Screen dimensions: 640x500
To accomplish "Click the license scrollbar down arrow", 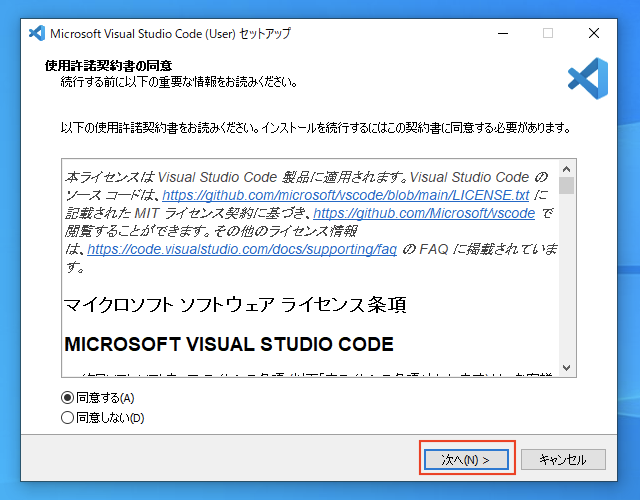I will point(567,367).
